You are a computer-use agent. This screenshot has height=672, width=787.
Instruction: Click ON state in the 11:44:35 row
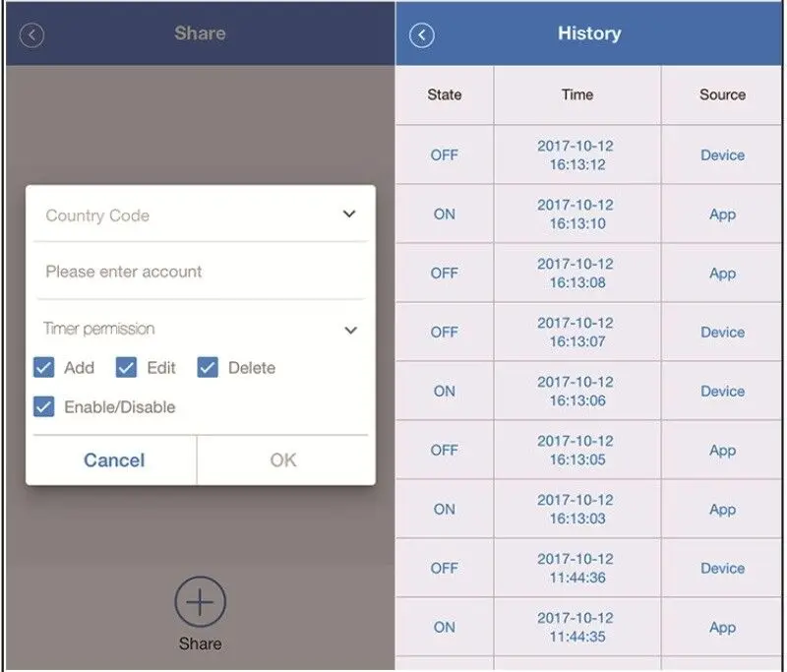(x=445, y=628)
